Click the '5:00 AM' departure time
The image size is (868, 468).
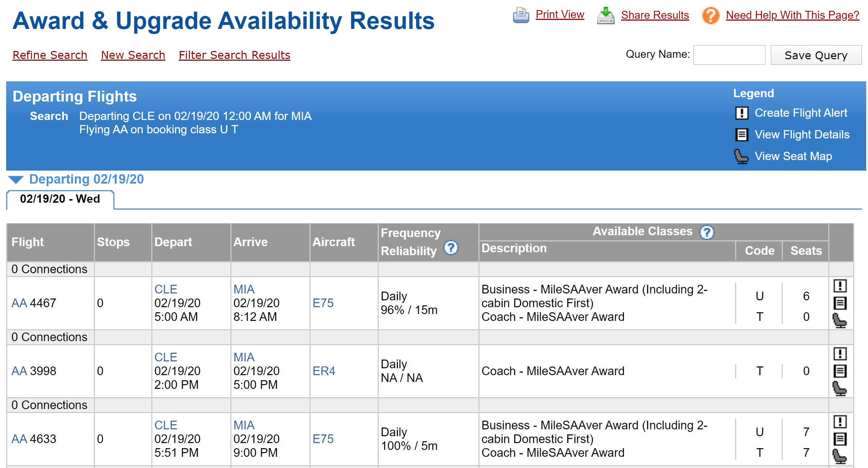click(176, 317)
